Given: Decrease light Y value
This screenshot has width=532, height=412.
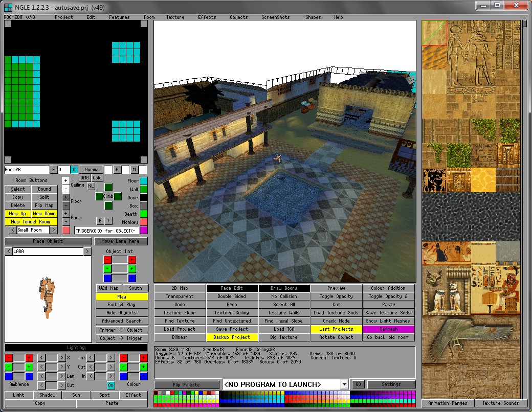Looking at the screenshot, I should point(41,367).
